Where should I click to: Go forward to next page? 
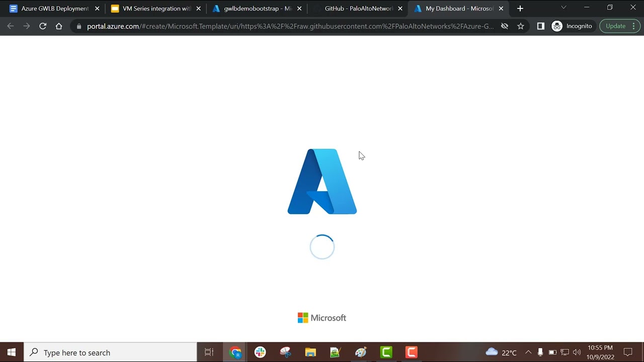27,26
